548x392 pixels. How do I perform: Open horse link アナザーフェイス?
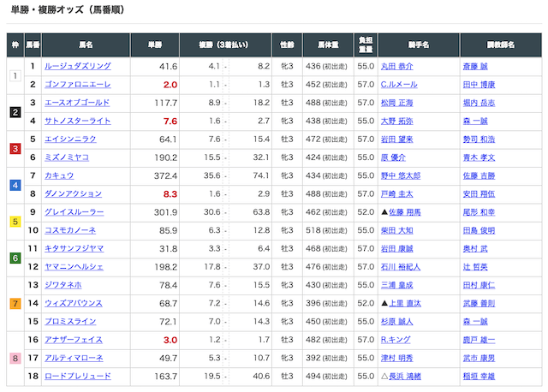click(74, 340)
